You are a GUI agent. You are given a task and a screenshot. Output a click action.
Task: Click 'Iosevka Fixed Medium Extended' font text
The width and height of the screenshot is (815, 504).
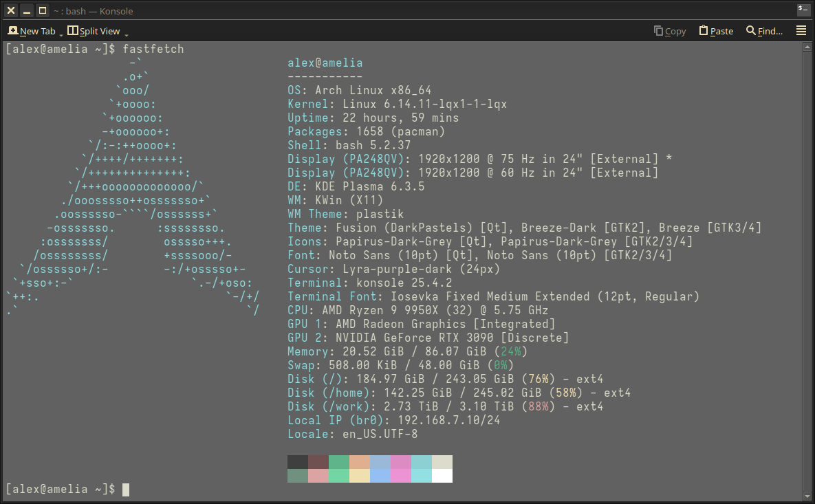[490, 296]
